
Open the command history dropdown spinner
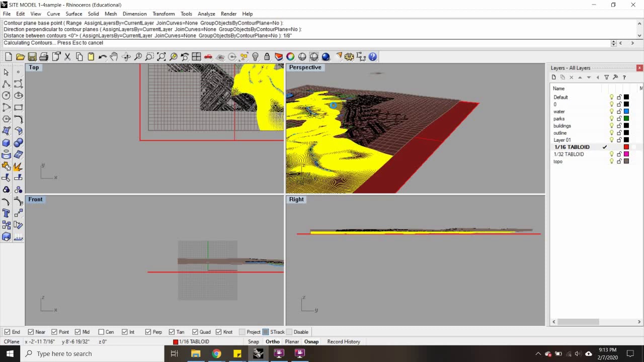[x=613, y=43]
